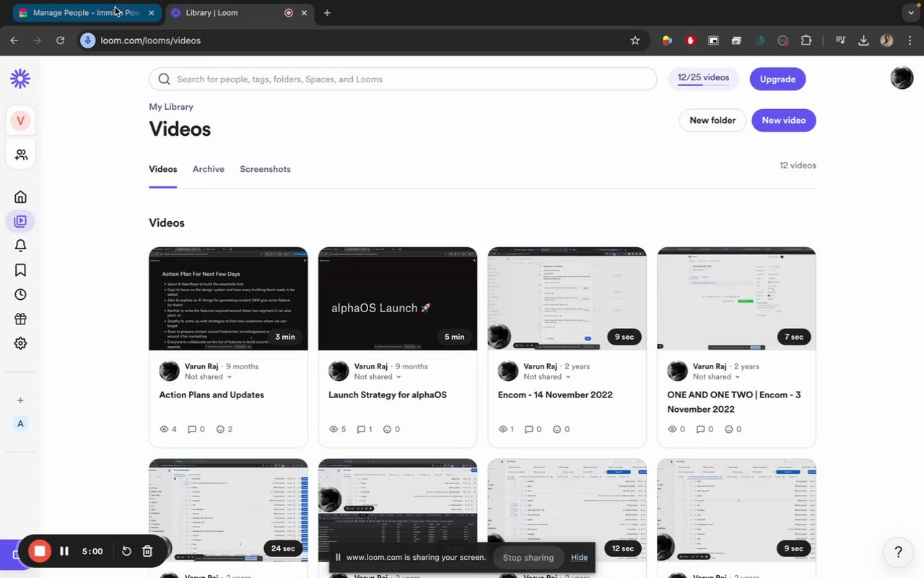
Task: Click profile avatar at top right
Action: 902,78
